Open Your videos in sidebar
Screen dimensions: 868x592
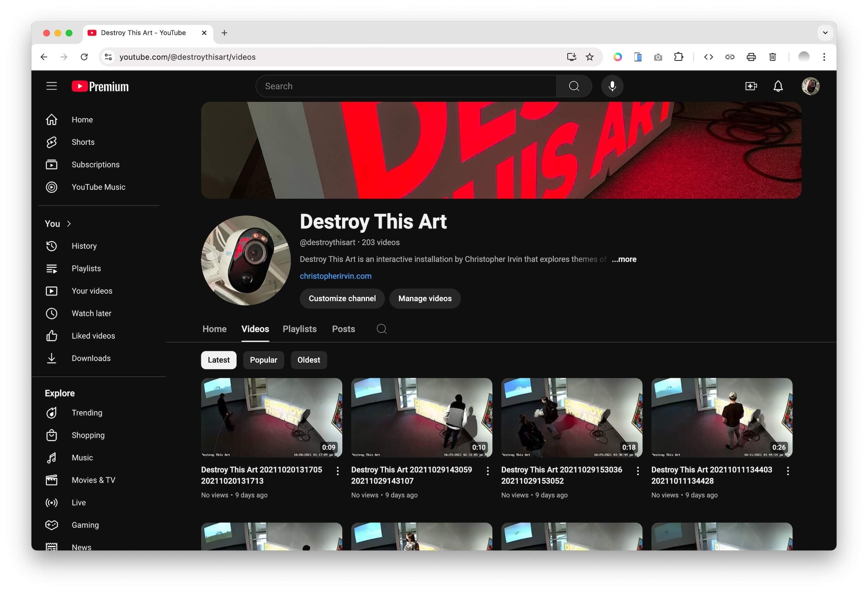(99, 291)
